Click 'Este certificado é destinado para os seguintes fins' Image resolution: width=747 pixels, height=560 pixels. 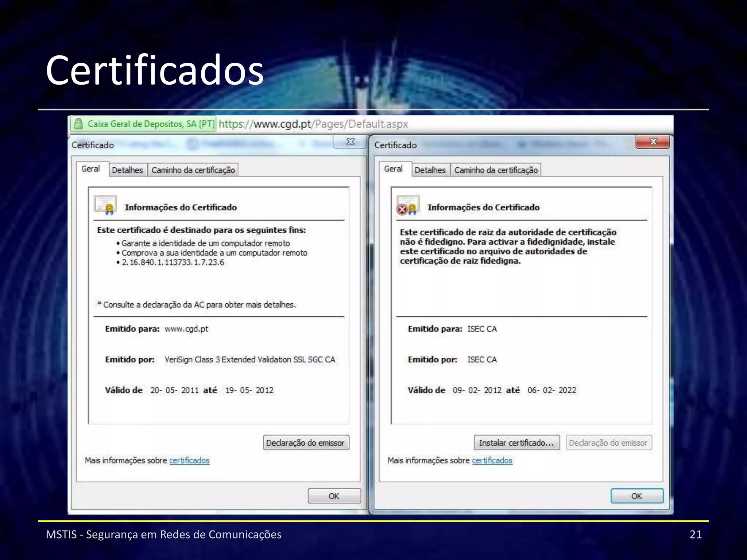pyautogui.click(x=201, y=230)
